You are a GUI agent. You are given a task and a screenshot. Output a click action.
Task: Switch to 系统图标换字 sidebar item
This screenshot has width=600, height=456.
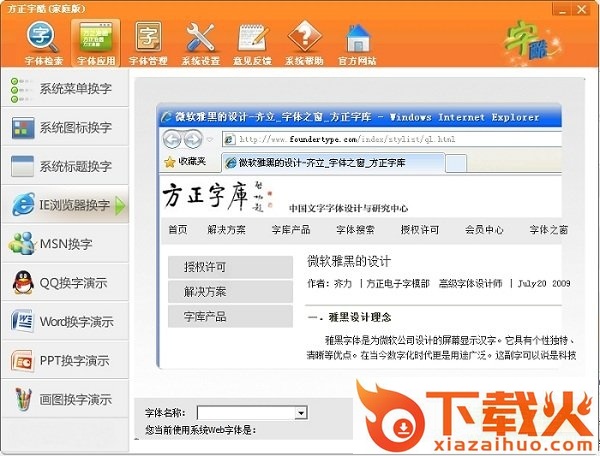[x=65, y=128]
